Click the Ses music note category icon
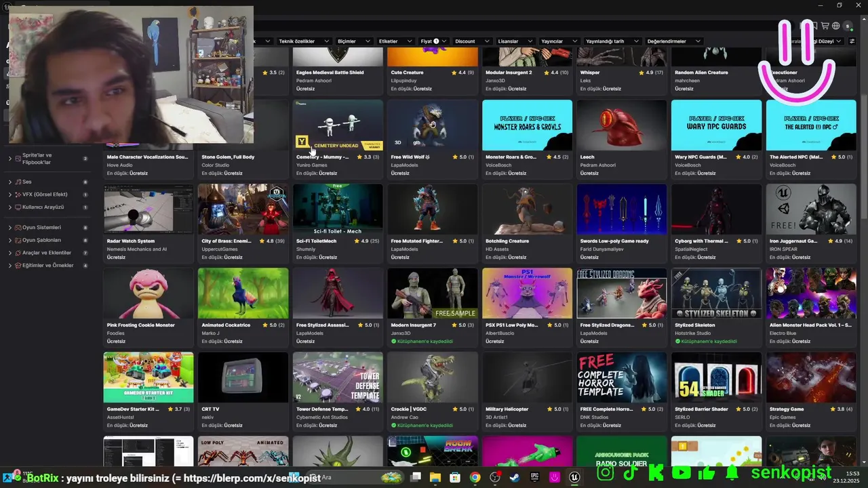The image size is (868, 488). coord(17,182)
